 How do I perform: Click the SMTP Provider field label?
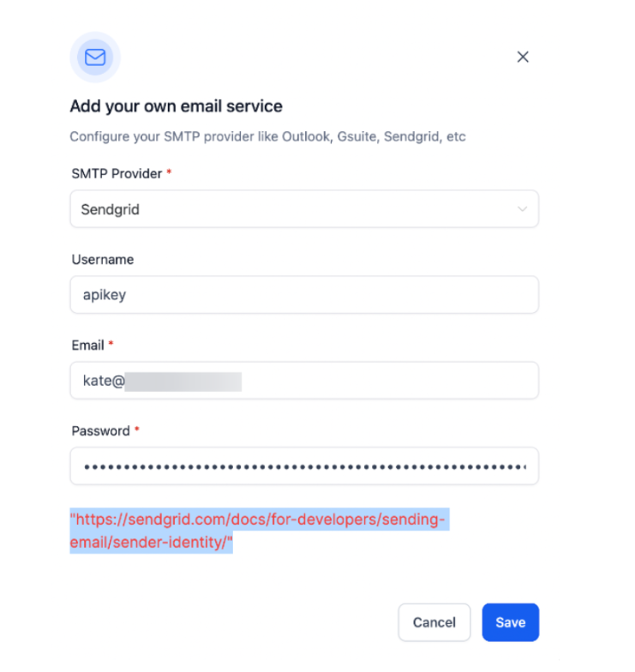point(117,174)
